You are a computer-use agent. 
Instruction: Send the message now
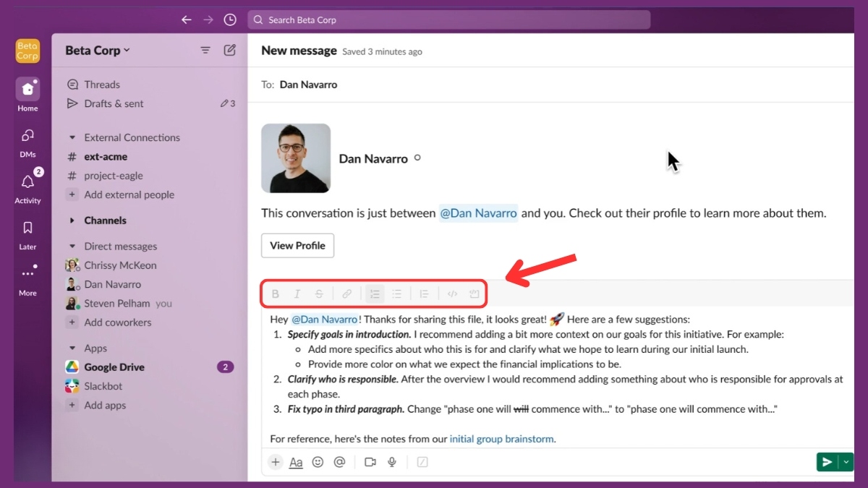tap(827, 462)
